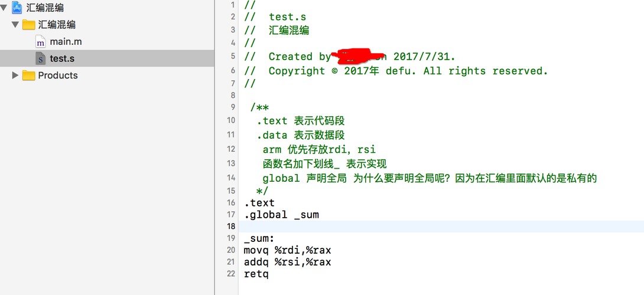Click the '*/' comment closer on line 15

[262, 191]
